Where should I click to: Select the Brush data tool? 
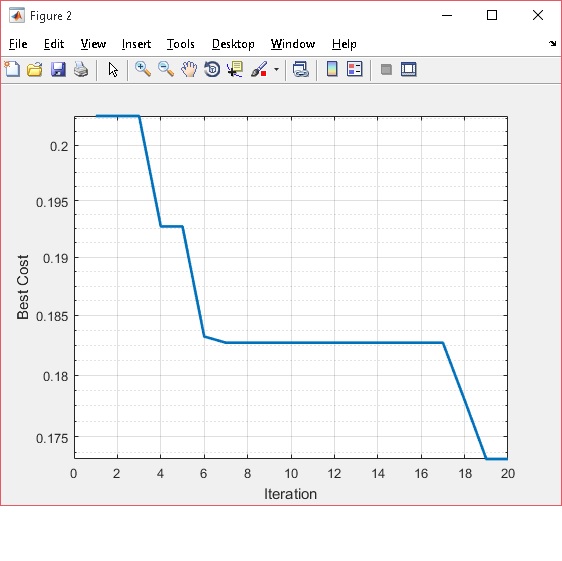tap(259, 69)
